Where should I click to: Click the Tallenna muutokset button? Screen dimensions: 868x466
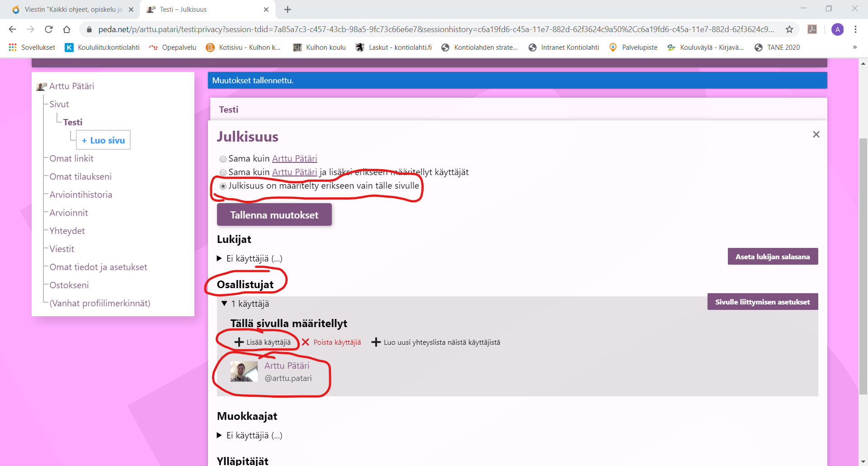tap(274, 215)
